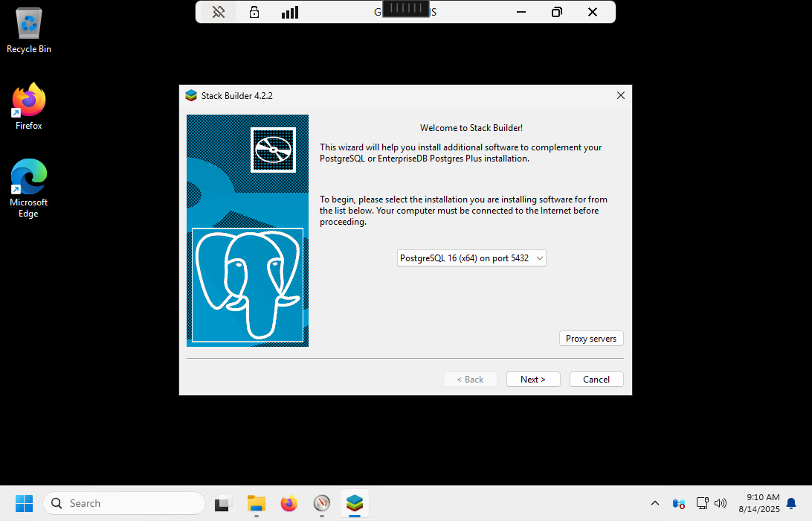
Task: Open the Windows Start menu
Action: (x=25, y=504)
